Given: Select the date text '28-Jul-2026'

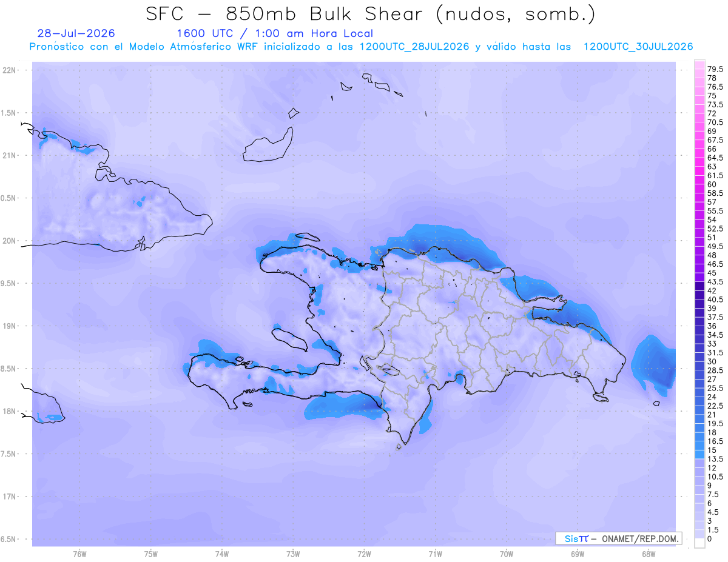Looking at the screenshot, I should [x=76, y=33].
